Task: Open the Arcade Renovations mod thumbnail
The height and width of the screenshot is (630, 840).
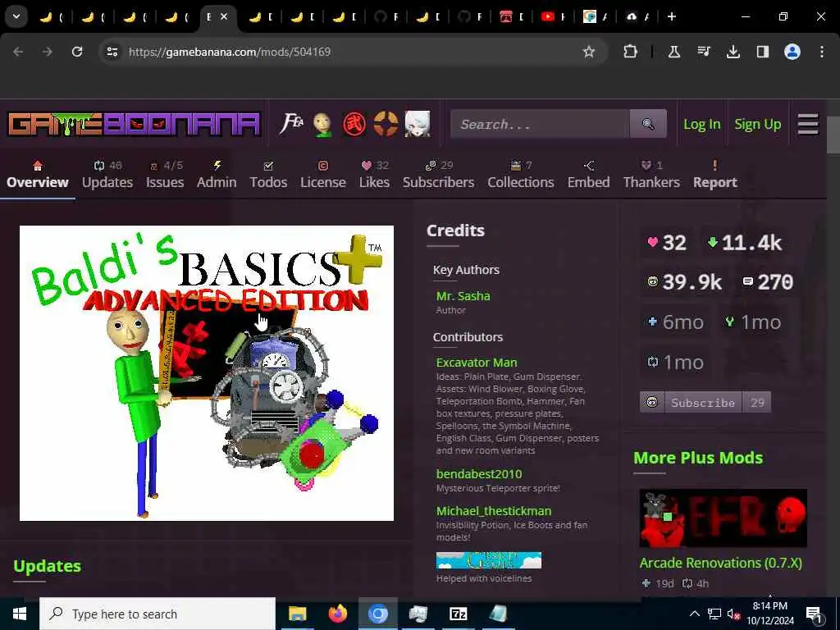Action: pyautogui.click(x=724, y=518)
